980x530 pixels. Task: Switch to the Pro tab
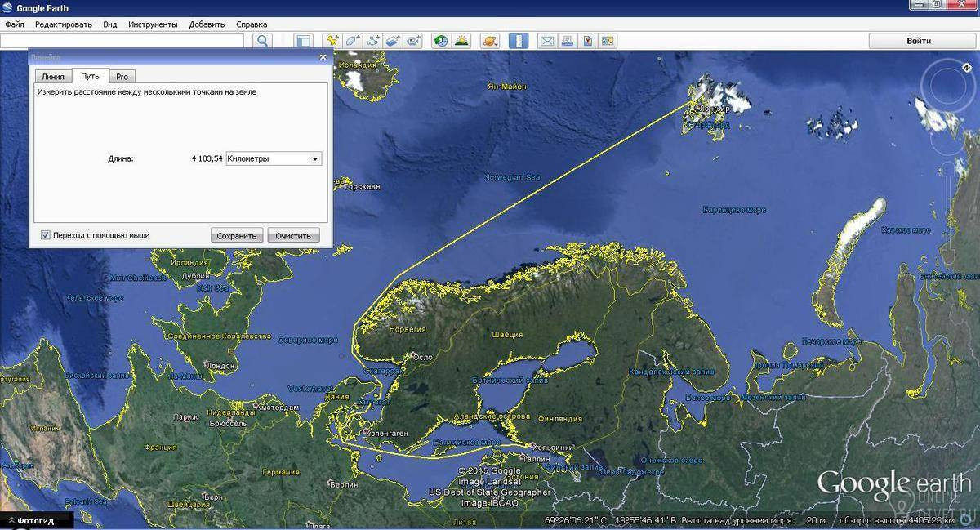pos(122,76)
